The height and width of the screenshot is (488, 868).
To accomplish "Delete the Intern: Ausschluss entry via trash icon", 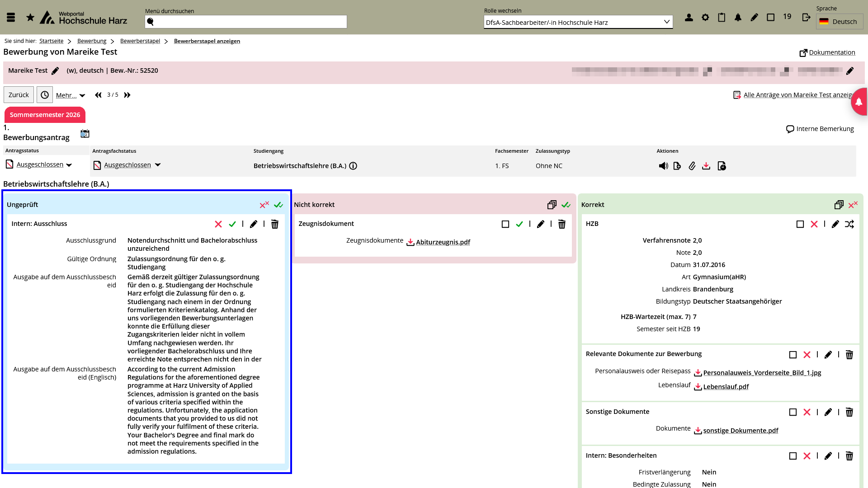I will [275, 224].
